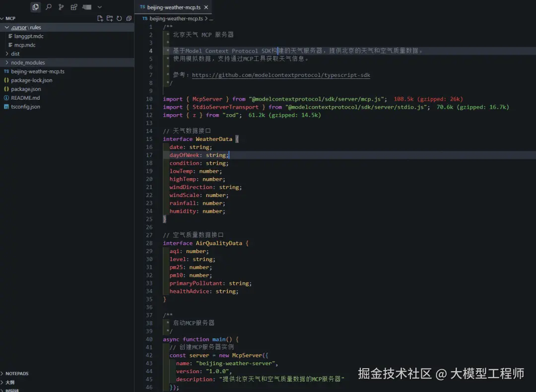The height and width of the screenshot is (392, 536).
Task: Click the "1.0.0" version string
Action: (217, 371)
